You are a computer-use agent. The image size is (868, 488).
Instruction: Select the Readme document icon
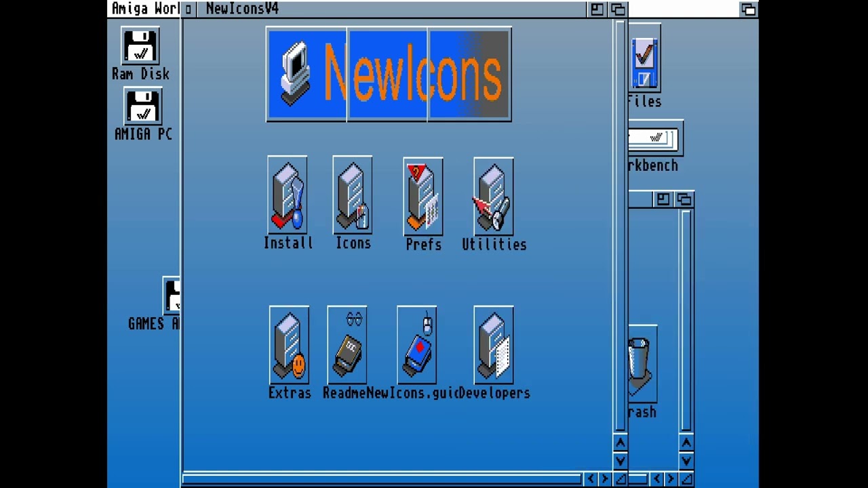(x=347, y=345)
